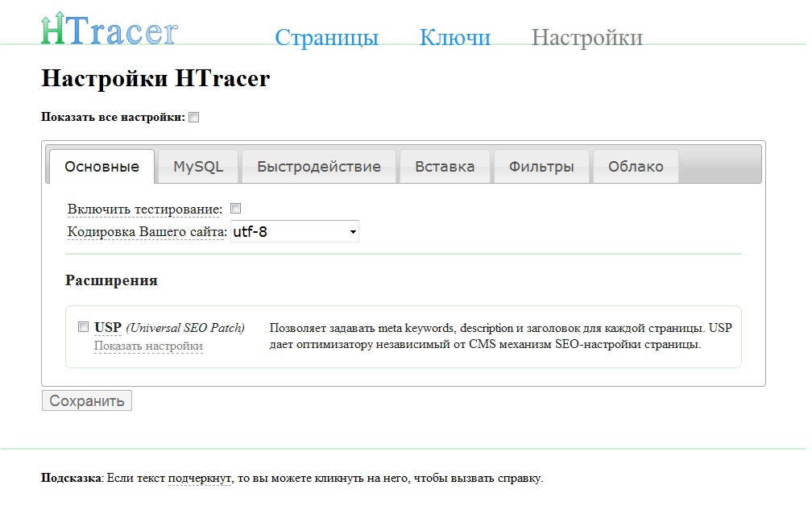
Task: Select the Основные tab
Action: [x=101, y=167]
